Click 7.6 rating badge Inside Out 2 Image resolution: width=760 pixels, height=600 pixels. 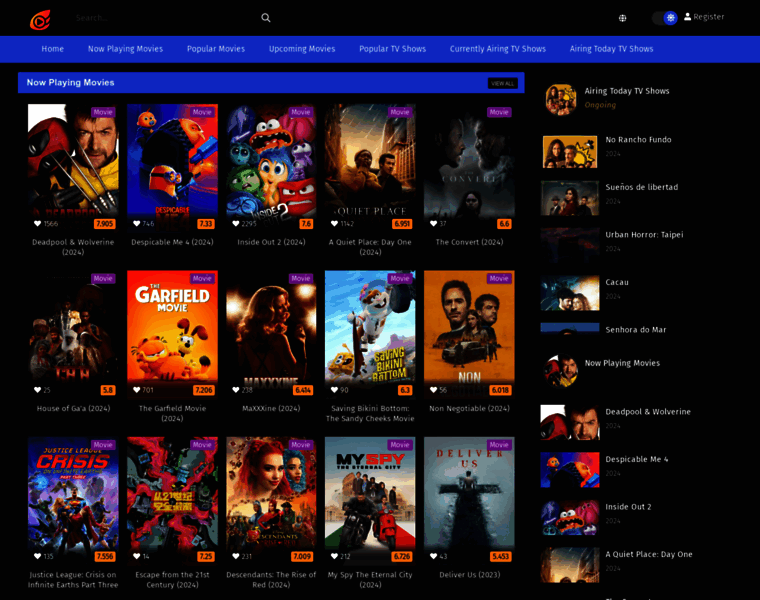click(x=306, y=223)
